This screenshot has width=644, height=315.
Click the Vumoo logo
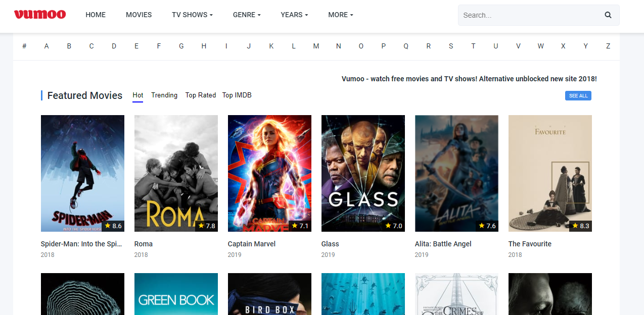tap(40, 15)
